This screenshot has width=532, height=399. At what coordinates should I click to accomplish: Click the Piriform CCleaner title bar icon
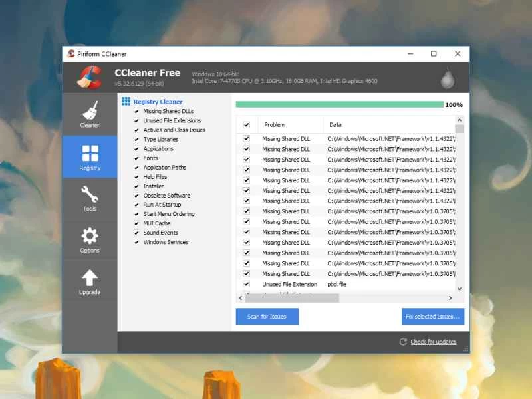tap(70, 54)
